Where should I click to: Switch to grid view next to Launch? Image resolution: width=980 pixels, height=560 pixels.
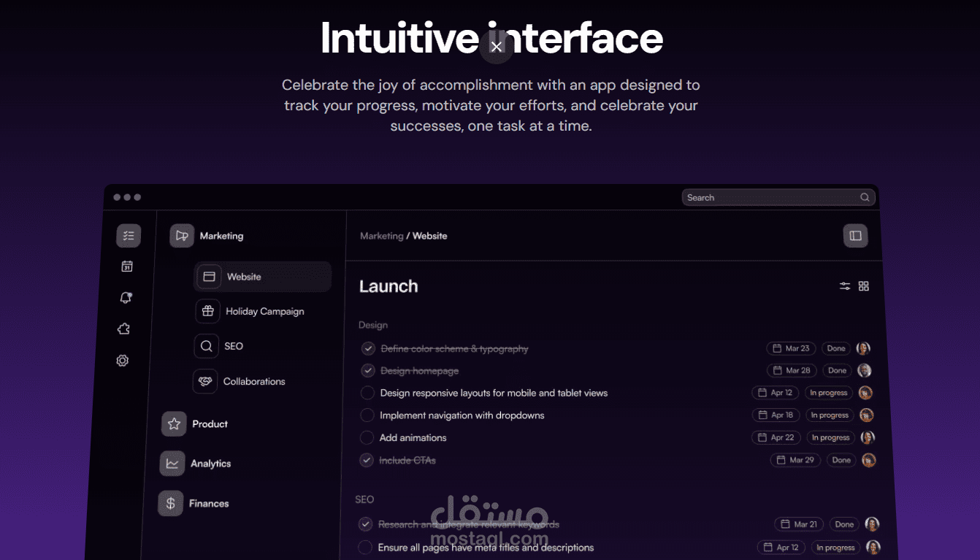(x=864, y=286)
